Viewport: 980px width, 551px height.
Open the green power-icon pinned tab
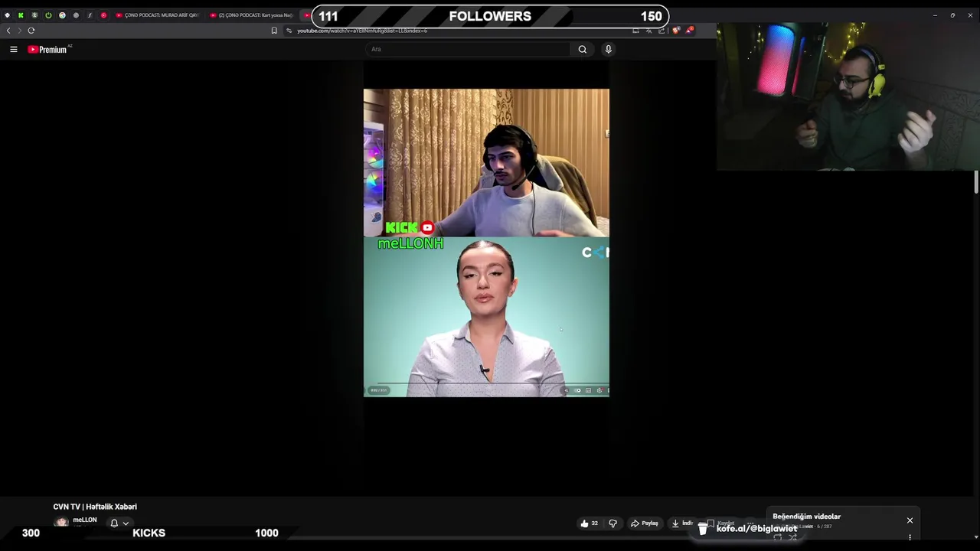(x=48, y=15)
